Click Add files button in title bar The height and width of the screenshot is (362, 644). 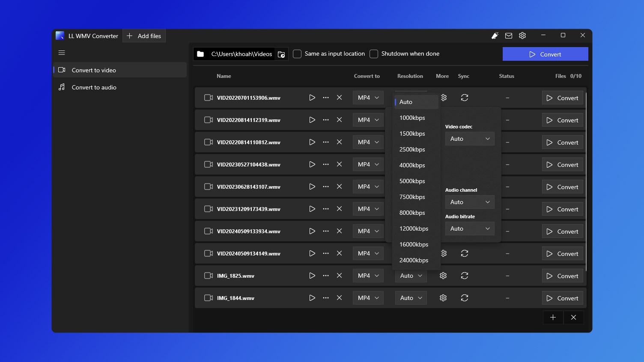click(x=144, y=36)
